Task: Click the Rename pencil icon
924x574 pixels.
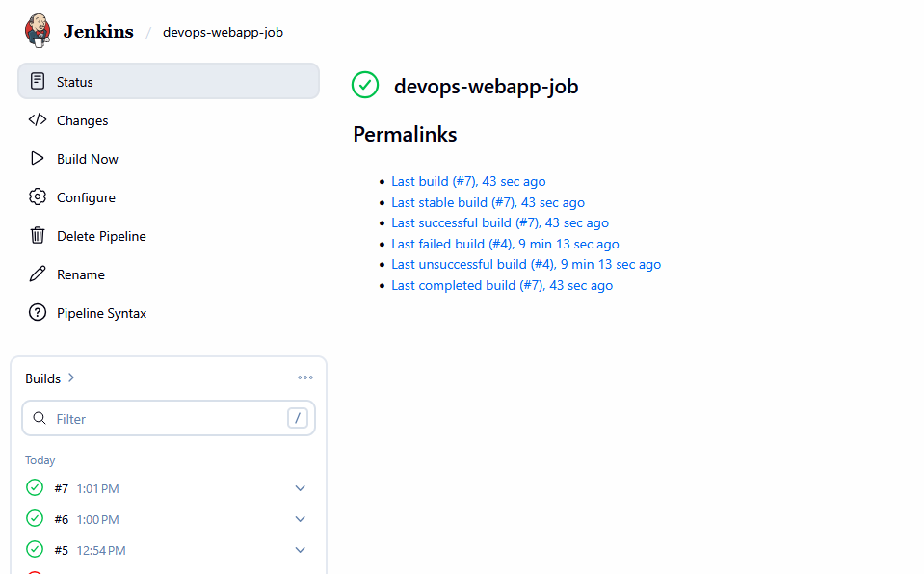Action: [38, 274]
